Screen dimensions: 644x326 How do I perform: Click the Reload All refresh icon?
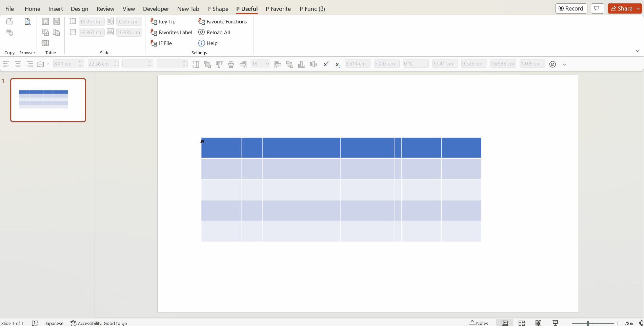[x=201, y=32]
